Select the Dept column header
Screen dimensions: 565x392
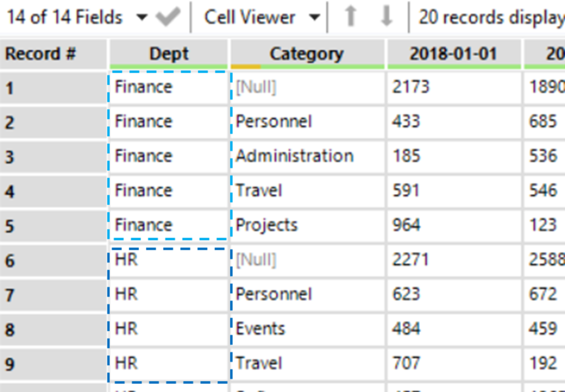coord(168,53)
